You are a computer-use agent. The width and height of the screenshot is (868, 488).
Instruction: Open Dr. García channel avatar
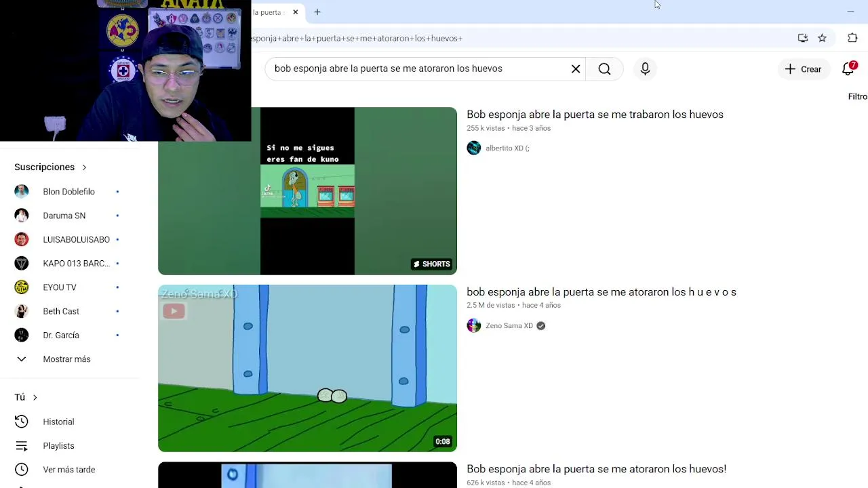[x=22, y=335]
